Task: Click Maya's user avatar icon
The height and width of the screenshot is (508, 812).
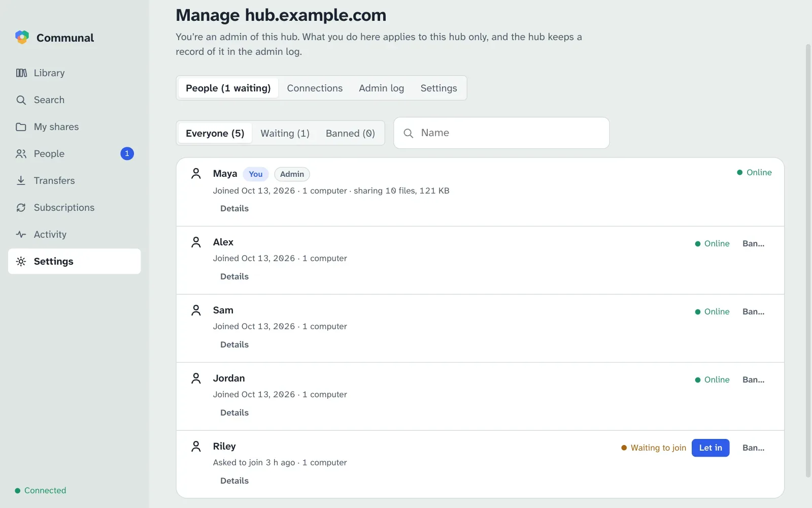Action: tap(196, 174)
